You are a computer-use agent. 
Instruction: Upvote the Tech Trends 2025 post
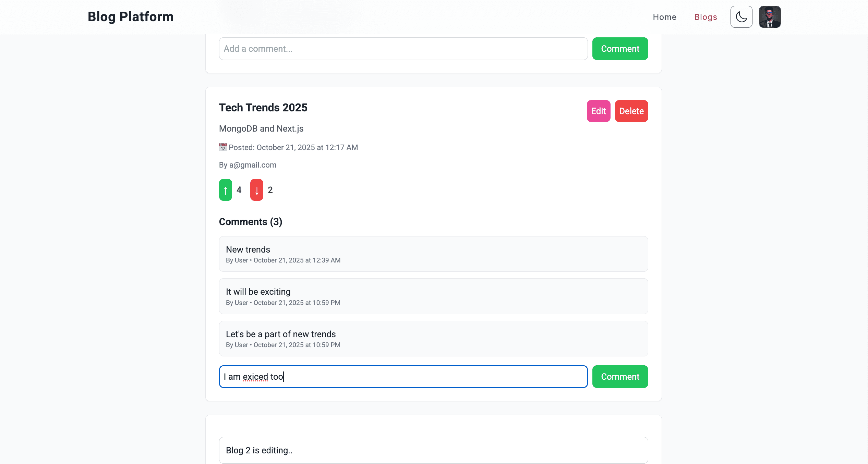(226, 190)
